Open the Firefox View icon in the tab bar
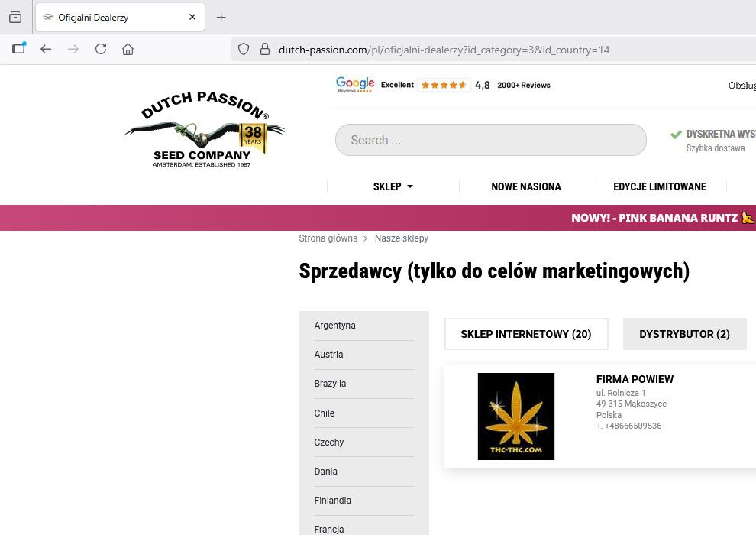 pyautogui.click(x=15, y=17)
